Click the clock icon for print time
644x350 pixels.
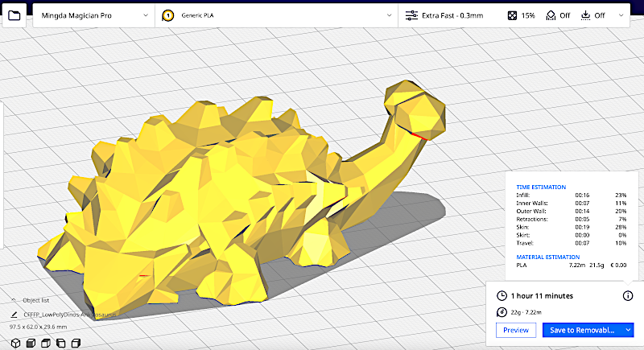(502, 296)
